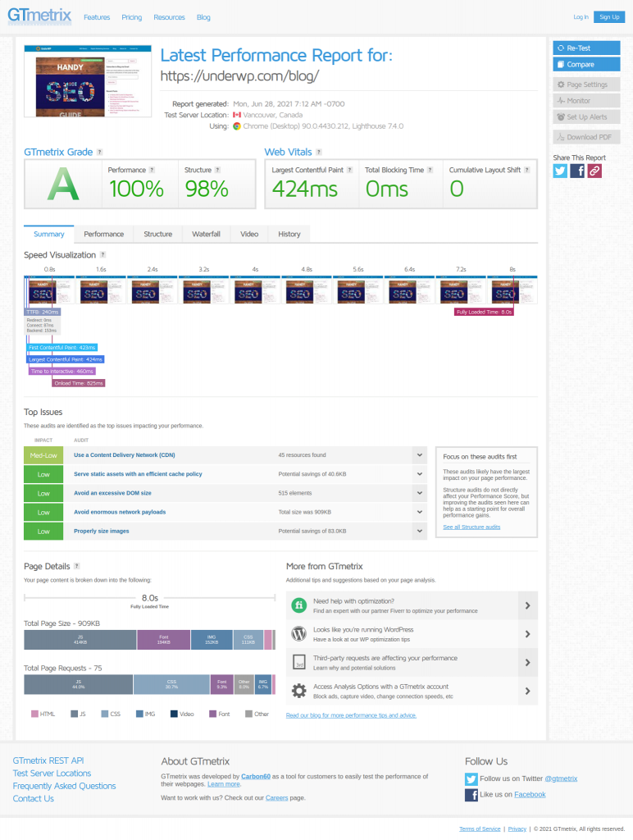The image size is (633, 840).
Task: Expand the efficient cache policy audit
Action: coord(420,474)
